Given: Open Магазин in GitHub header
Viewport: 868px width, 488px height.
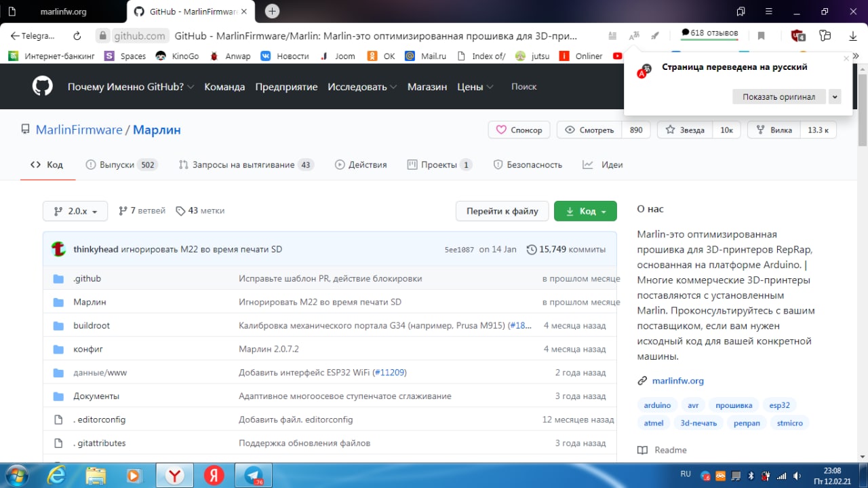Looking at the screenshot, I should point(427,87).
